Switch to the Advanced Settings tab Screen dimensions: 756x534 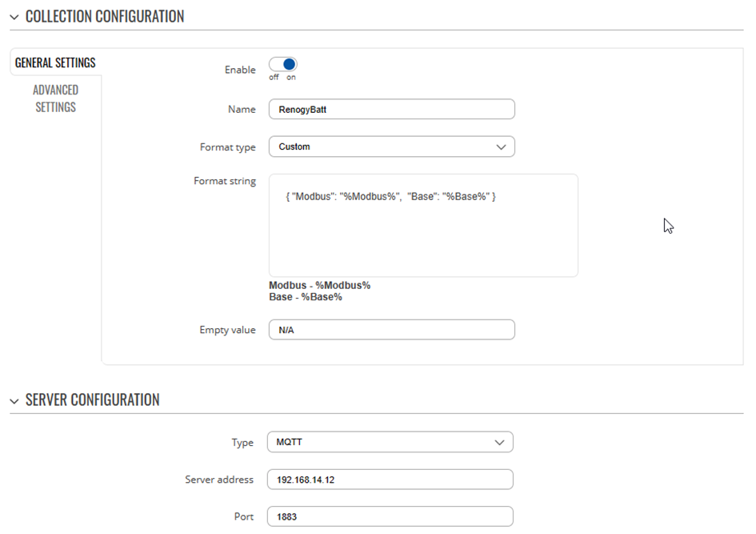55,98
